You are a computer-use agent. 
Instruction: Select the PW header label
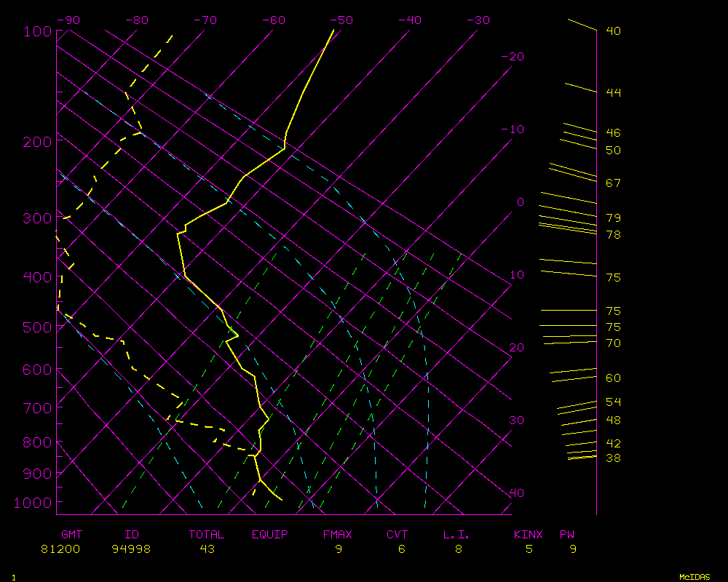click(x=567, y=535)
